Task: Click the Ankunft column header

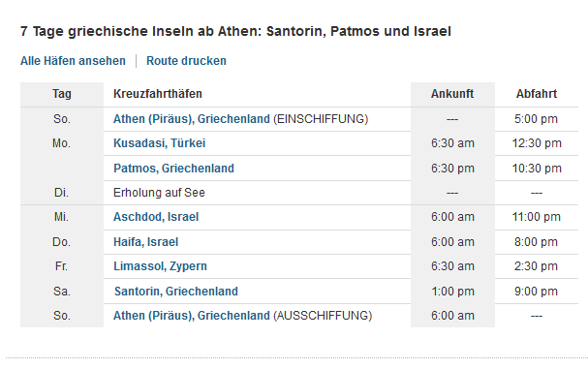Action: coord(452,94)
